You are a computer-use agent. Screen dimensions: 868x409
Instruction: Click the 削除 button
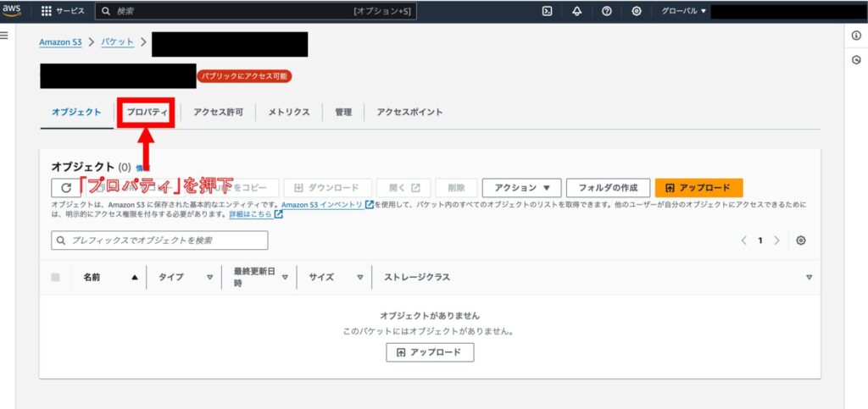click(x=456, y=188)
